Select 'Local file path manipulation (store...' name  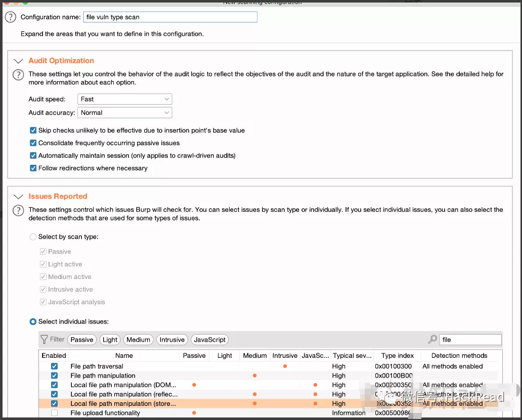(123, 403)
